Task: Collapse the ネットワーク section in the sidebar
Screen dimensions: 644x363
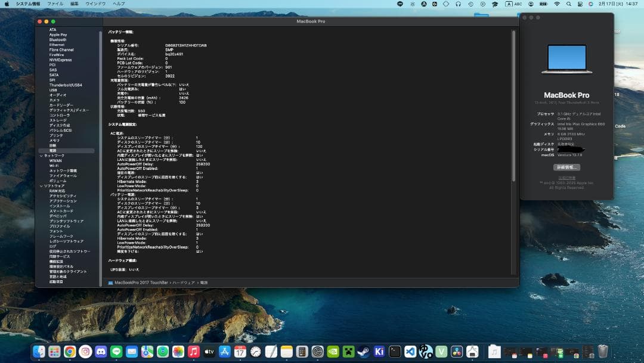Action: click(41, 155)
